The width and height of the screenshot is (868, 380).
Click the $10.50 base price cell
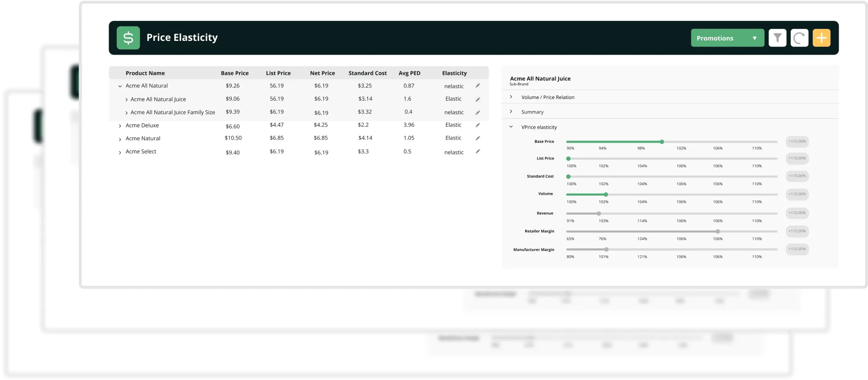coord(233,138)
